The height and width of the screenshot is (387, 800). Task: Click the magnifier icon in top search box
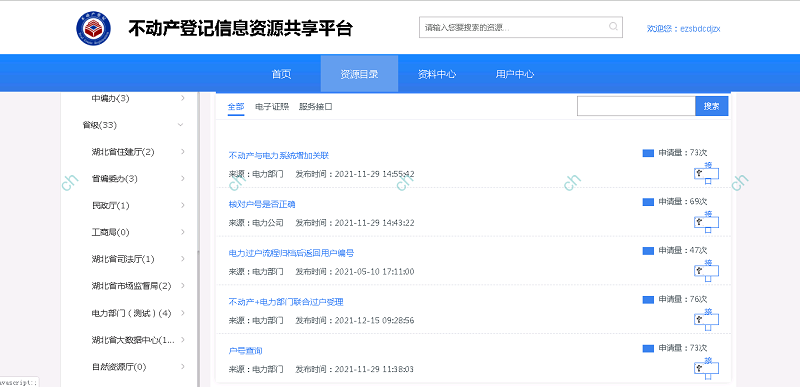pyautogui.click(x=613, y=27)
